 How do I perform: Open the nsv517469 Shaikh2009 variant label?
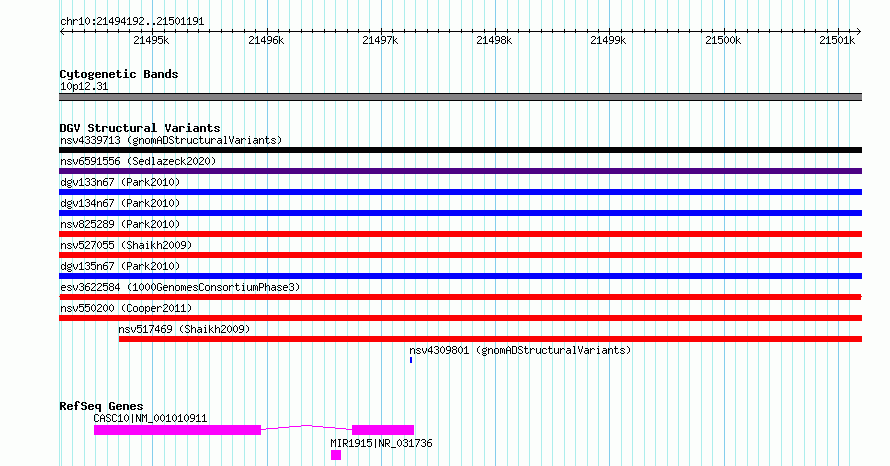tap(184, 329)
